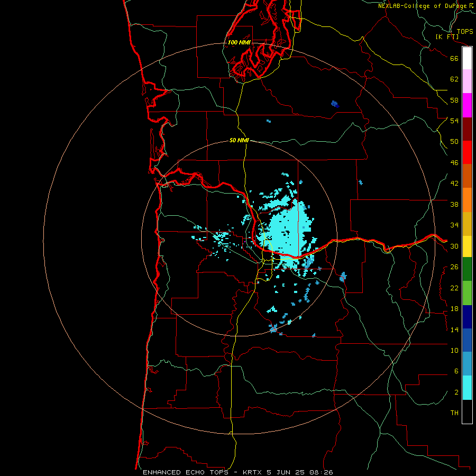Click the dark blue echo in the northeast

coord(335,104)
